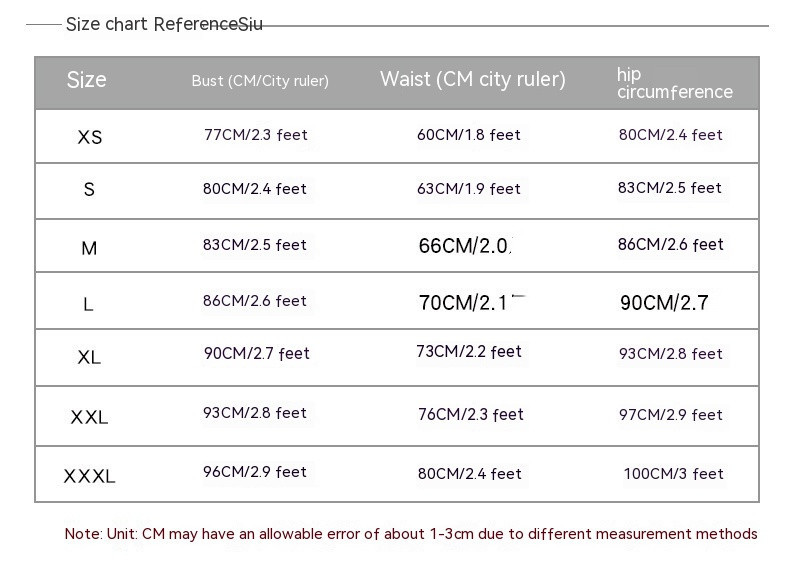Click the Size chart Reference title
The height and width of the screenshot is (580, 790).
[164, 24]
